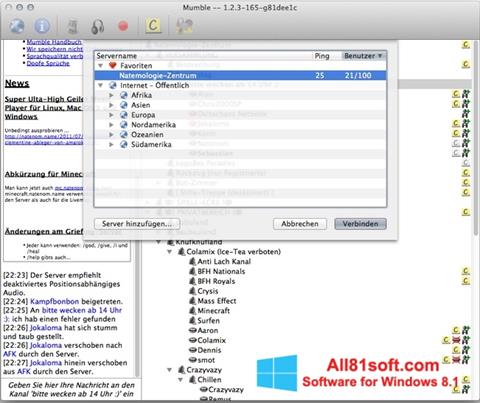
Task: Expand the Nordamerika server region
Action: click(111, 125)
